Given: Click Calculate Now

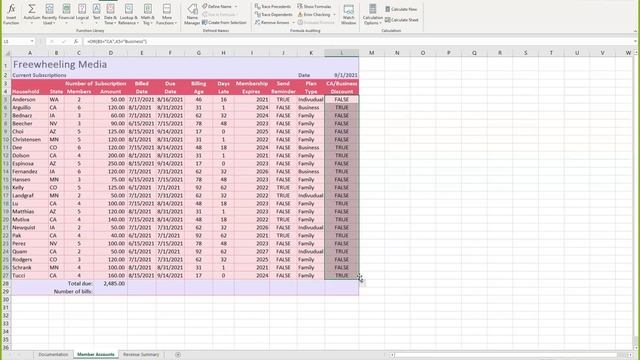Looking at the screenshot, I should (401, 9).
